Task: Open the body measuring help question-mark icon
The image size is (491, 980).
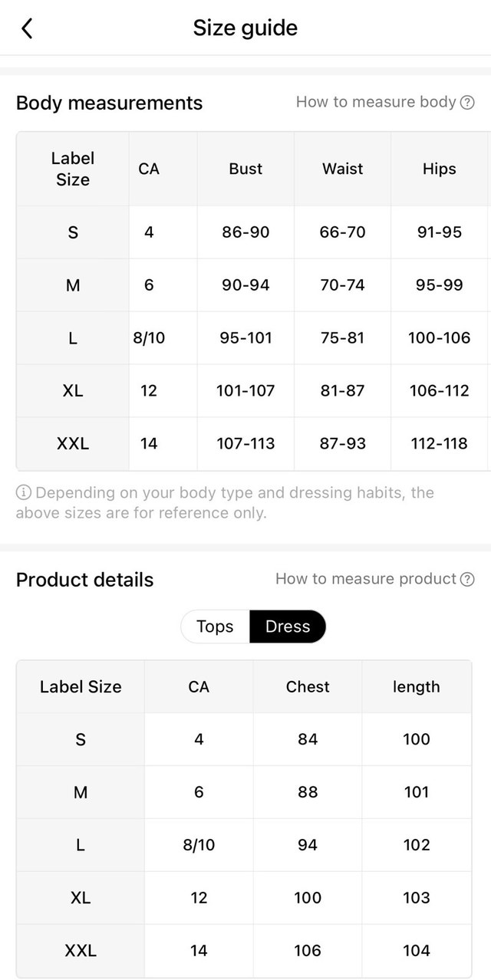Action: click(x=466, y=103)
